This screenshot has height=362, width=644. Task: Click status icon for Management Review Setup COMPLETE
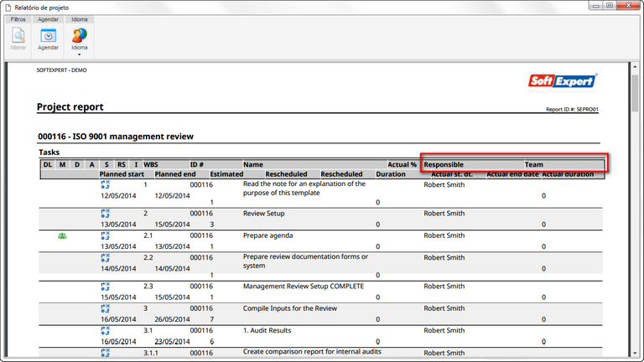[x=106, y=287]
